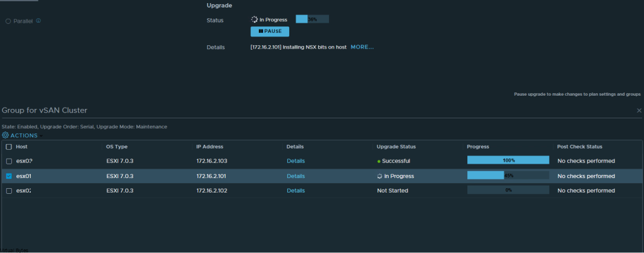This screenshot has width=644, height=253.
Task: Open Details link for host esx02
Action: 296,191
